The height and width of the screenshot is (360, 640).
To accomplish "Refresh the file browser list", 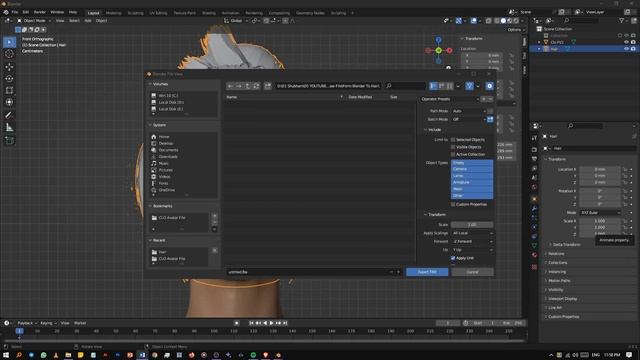I will pos(256,86).
